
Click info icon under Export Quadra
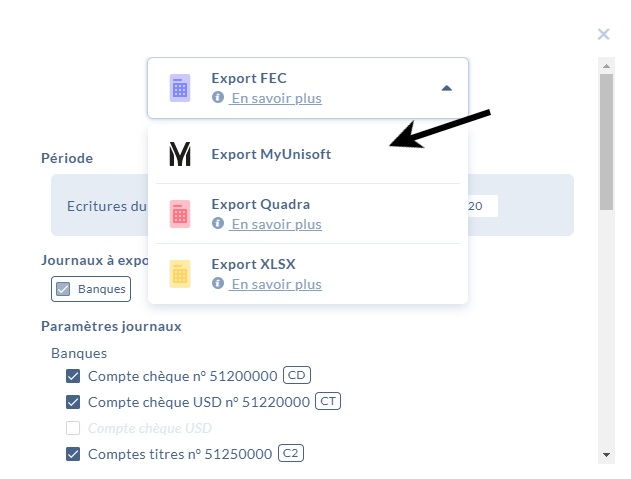tap(218, 224)
